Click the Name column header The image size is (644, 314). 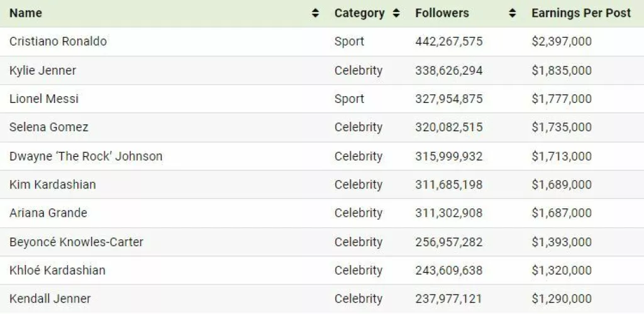pyautogui.click(x=25, y=13)
